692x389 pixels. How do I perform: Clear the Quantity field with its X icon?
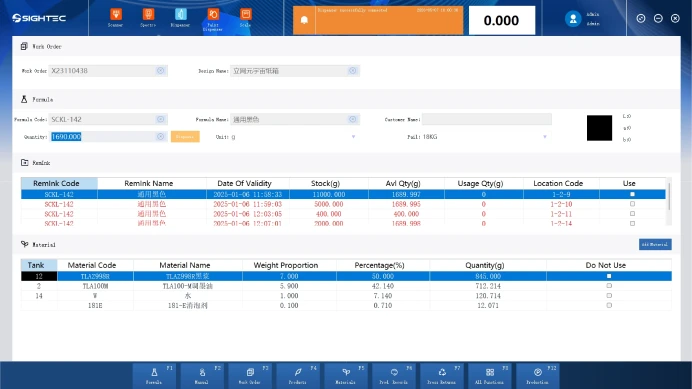pos(161,137)
